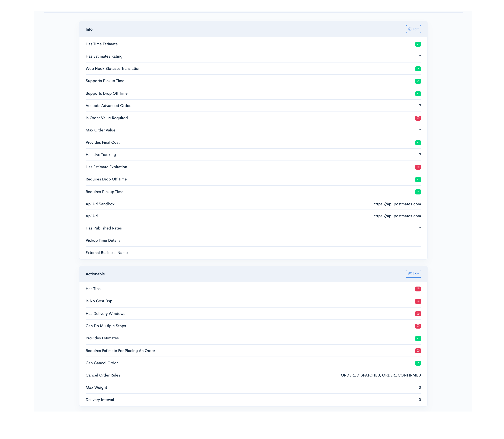
Task: Click question mark for Has Estimates Rating
Action: click(x=420, y=56)
